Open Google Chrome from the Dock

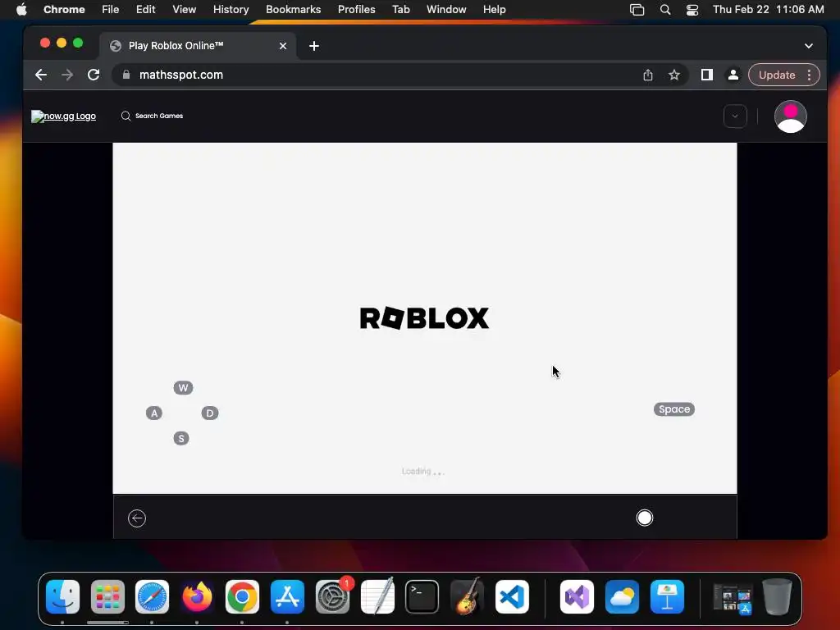[242, 597]
